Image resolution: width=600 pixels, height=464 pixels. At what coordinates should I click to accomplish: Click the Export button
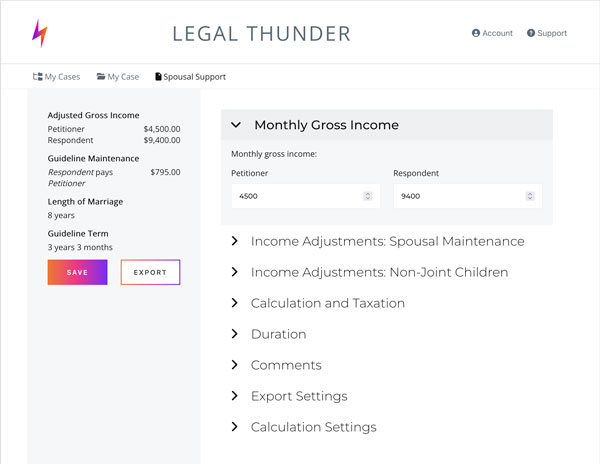point(150,272)
